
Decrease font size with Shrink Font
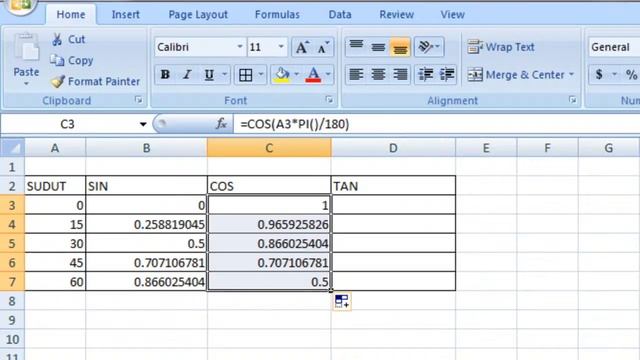323,47
